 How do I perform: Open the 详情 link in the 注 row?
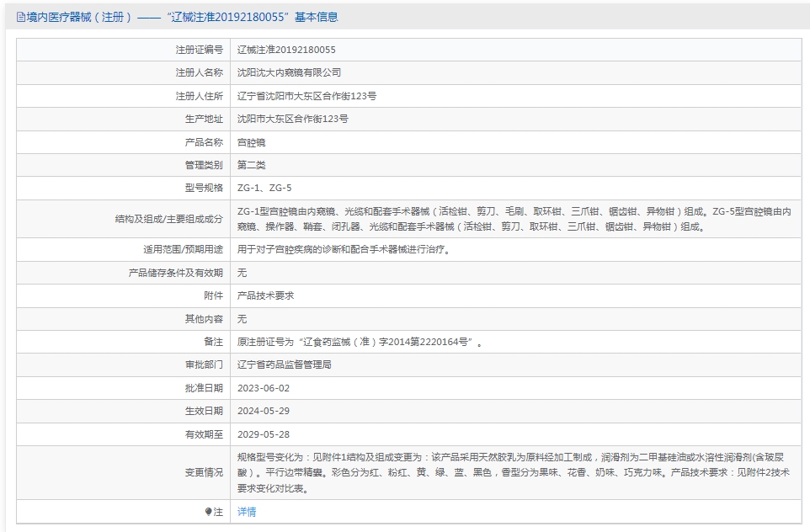point(247,512)
